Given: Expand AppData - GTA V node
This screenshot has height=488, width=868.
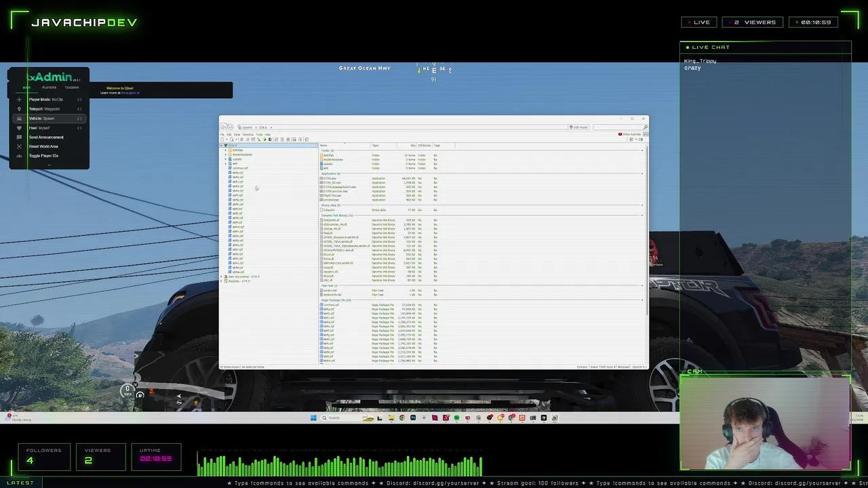Looking at the screenshot, I should click(221, 281).
